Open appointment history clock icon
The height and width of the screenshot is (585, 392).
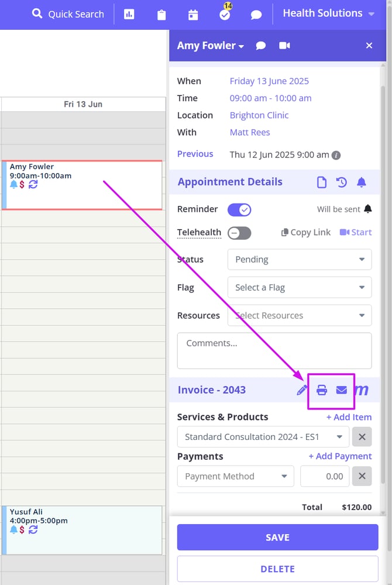point(342,183)
